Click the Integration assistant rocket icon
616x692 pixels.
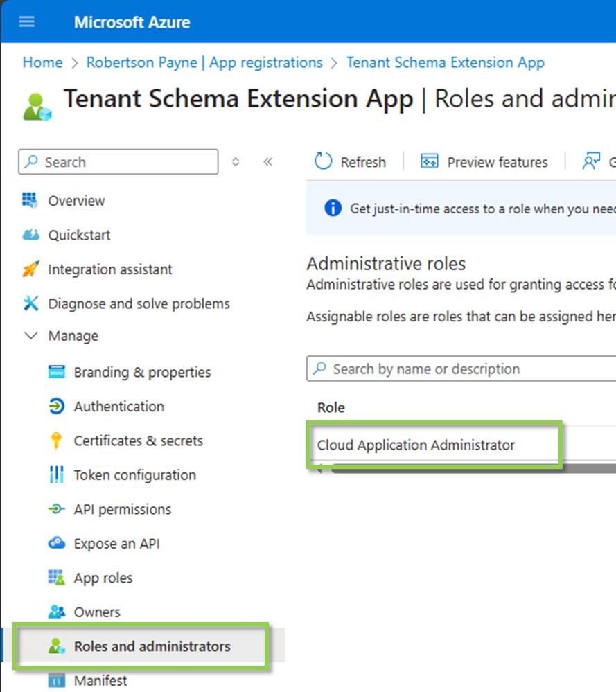tap(30, 269)
